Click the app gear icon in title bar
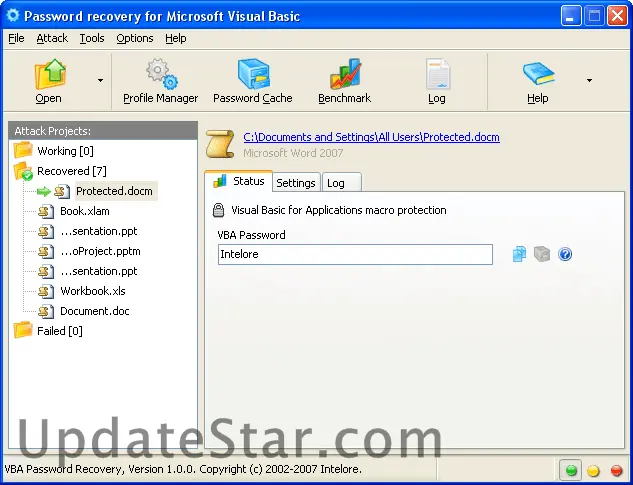Screen dimensions: 633x485 click(13, 15)
